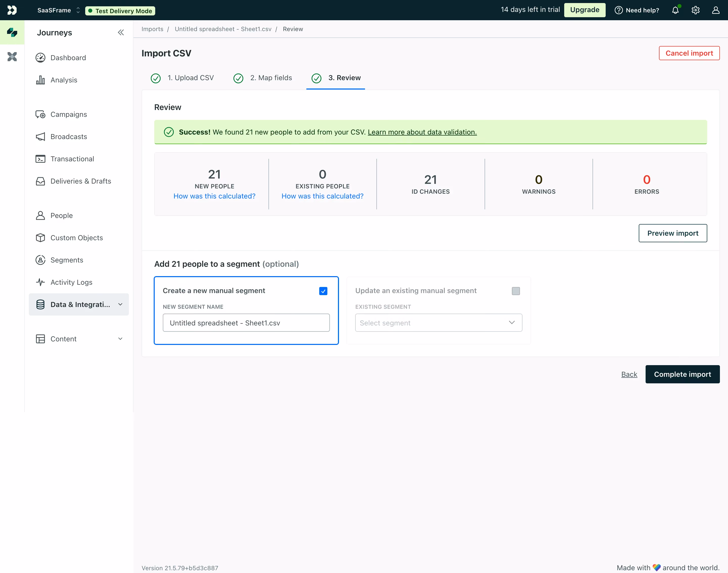Click Untitled spreadsheet - Sheet1.csv breadcrumb
This screenshot has width=728, height=573.
coord(223,29)
